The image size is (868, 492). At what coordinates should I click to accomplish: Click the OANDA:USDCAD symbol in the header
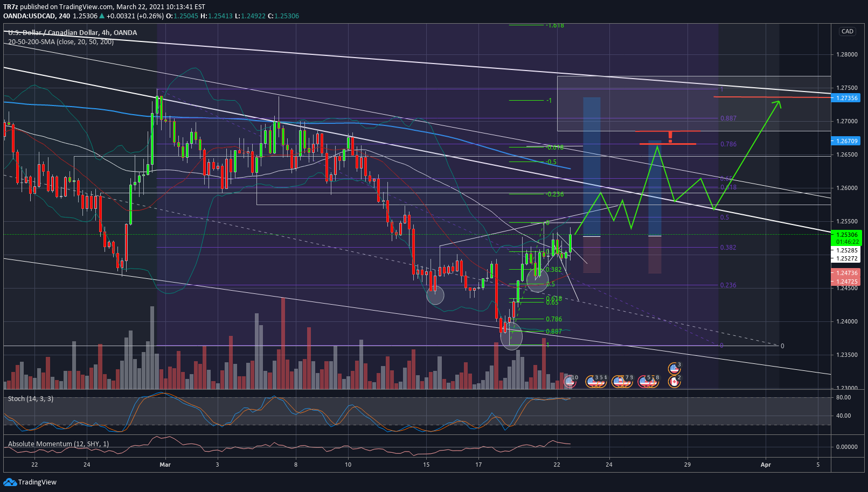pyautogui.click(x=29, y=16)
